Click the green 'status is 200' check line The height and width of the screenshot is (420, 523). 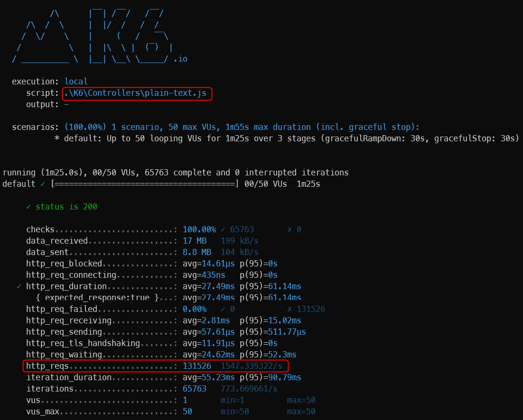coord(62,207)
